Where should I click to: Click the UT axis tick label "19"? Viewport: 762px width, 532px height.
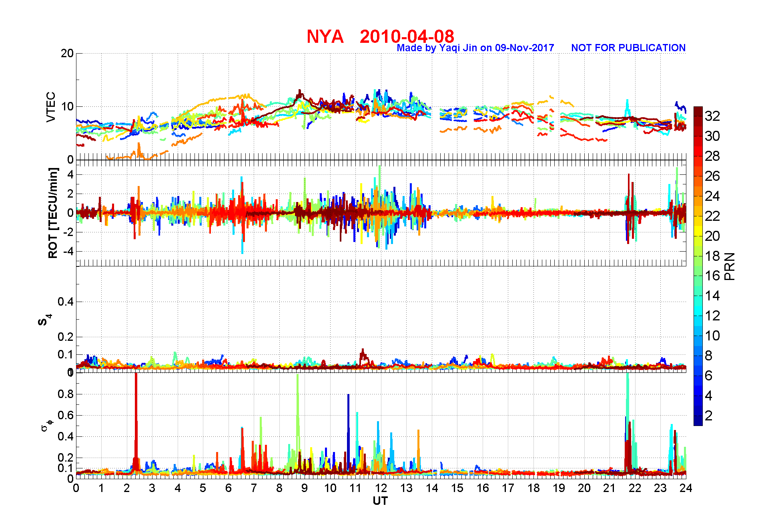point(559,488)
